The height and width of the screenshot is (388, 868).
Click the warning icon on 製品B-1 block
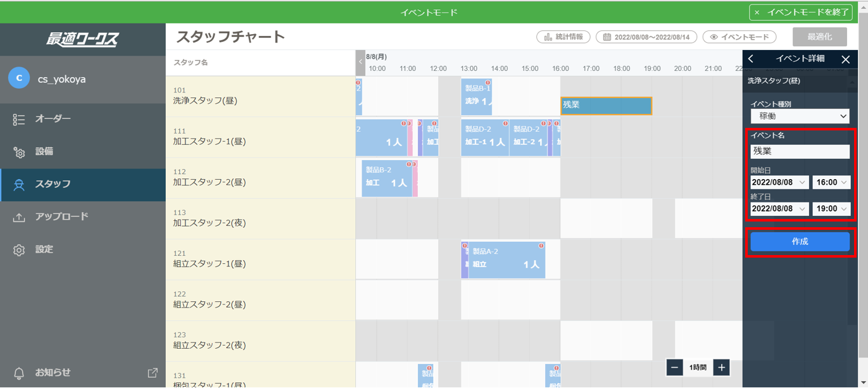pyautogui.click(x=487, y=83)
